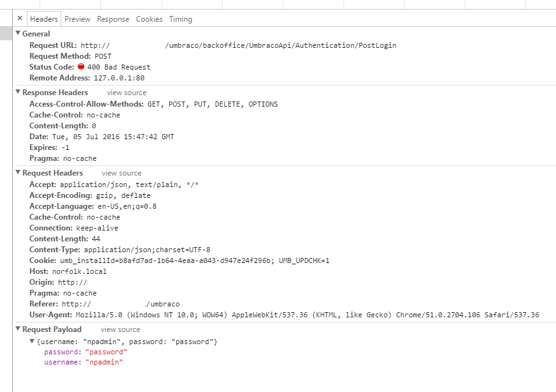Open the Cookies tab
The width and height of the screenshot is (556, 392).
tap(149, 19)
